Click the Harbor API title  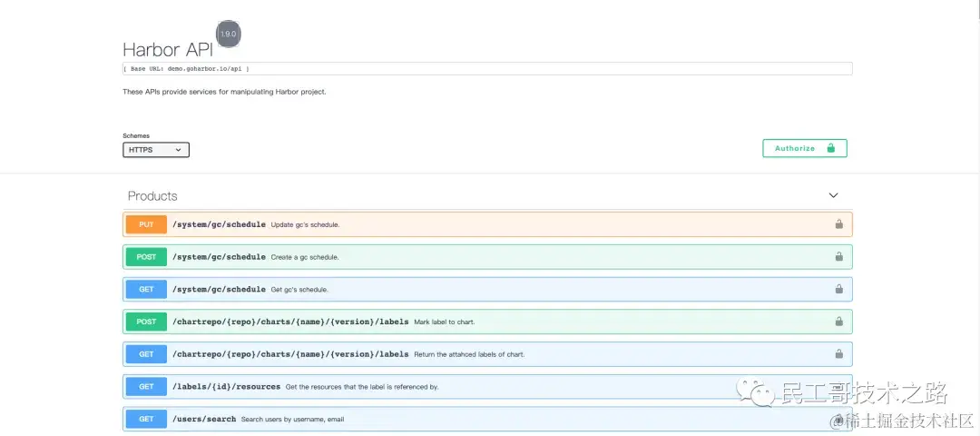pyautogui.click(x=168, y=49)
